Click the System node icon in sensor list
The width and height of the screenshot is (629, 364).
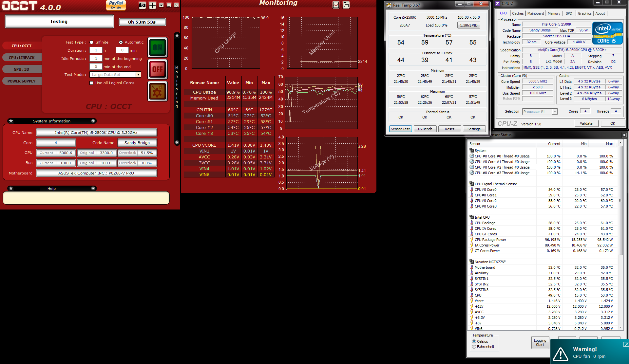pyautogui.click(x=472, y=151)
